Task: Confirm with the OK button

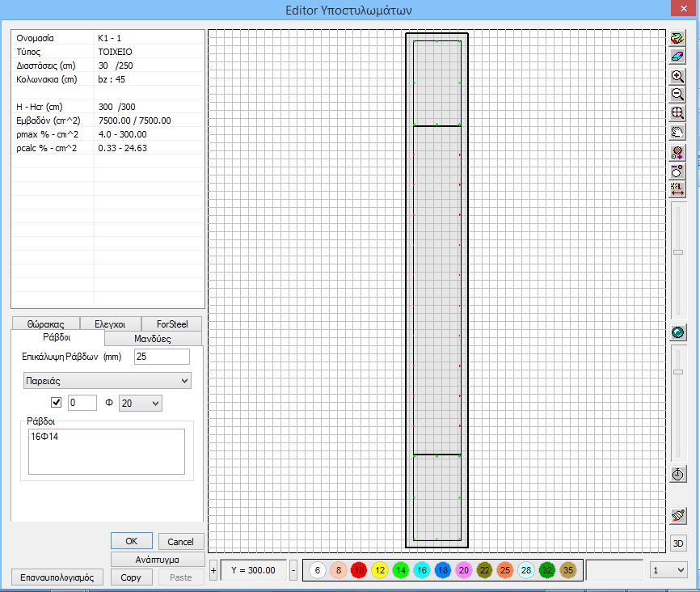Action: point(132,541)
